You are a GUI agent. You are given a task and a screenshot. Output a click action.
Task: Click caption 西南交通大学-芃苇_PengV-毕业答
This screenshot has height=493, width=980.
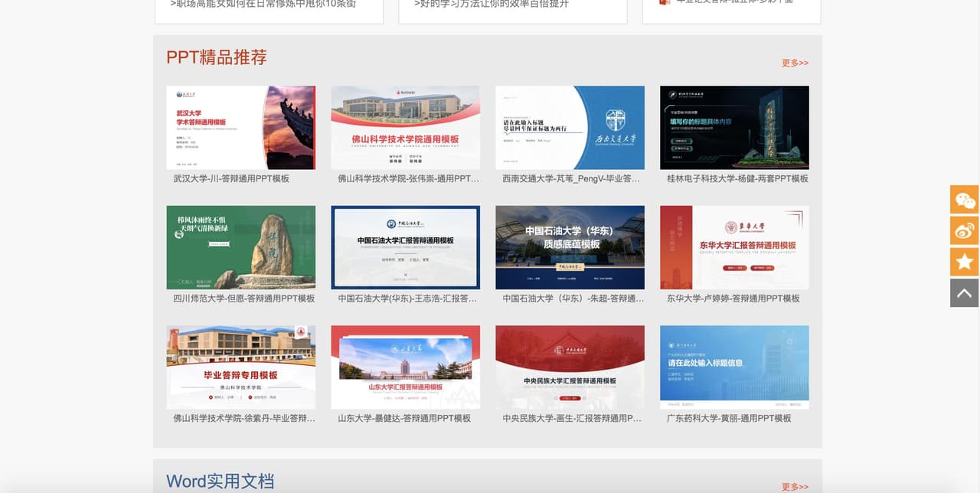coord(571,178)
